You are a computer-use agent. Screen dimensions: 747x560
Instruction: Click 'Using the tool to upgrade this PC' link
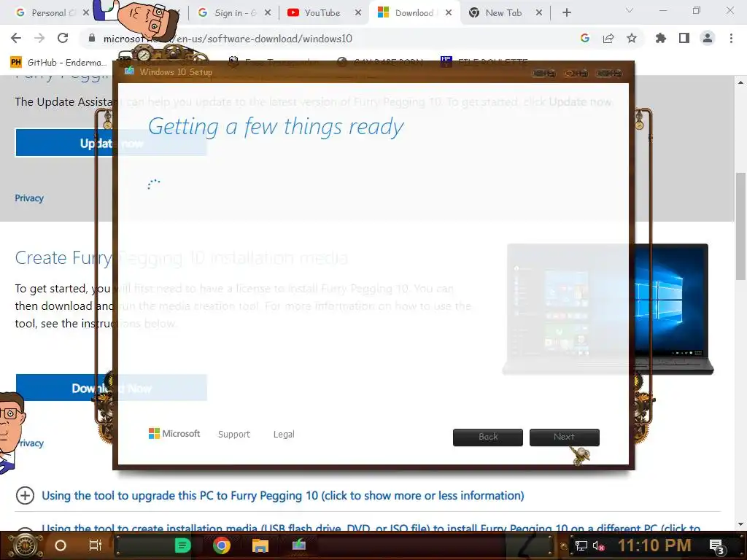coord(282,496)
